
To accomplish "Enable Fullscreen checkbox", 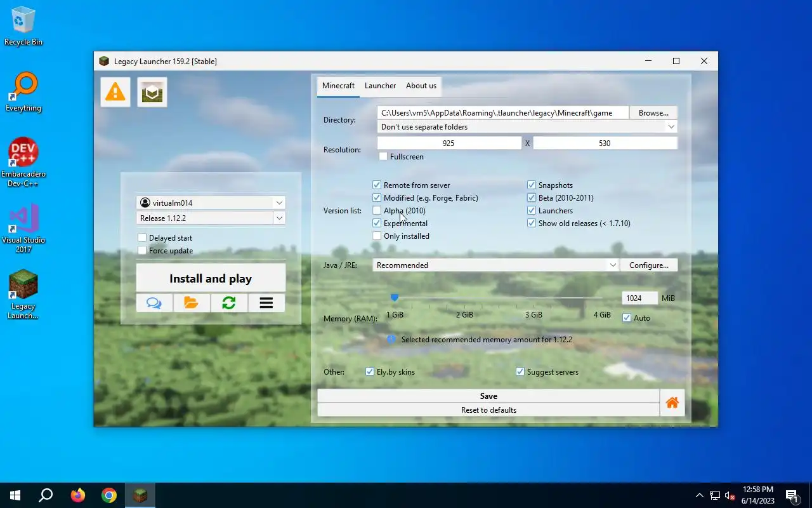I will [383, 156].
